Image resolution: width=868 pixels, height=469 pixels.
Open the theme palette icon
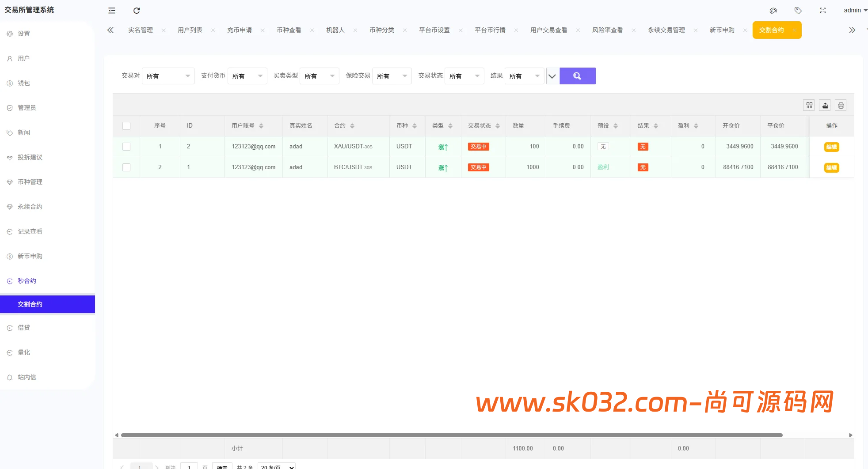click(x=773, y=11)
